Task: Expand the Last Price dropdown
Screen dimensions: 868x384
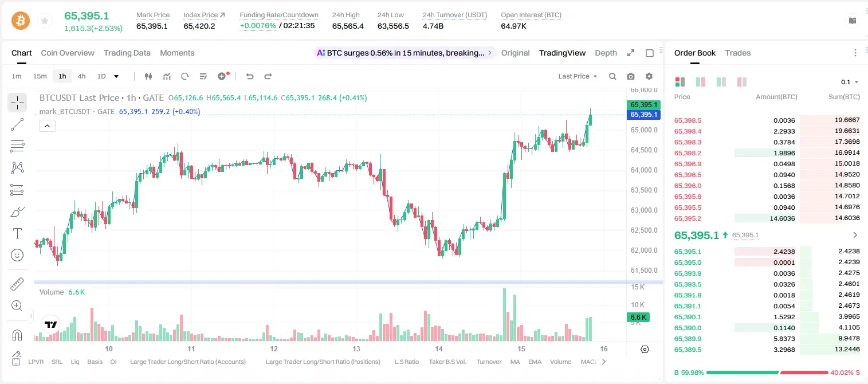Action: pos(578,76)
